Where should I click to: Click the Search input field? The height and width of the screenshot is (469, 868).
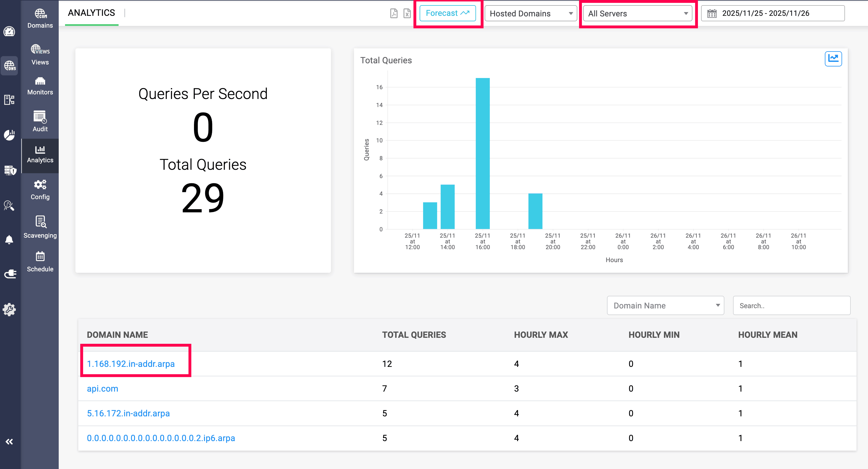click(791, 306)
